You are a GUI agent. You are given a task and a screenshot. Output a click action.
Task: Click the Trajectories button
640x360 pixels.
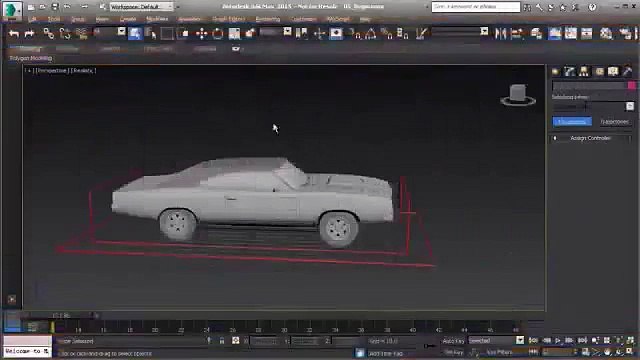tap(614, 122)
